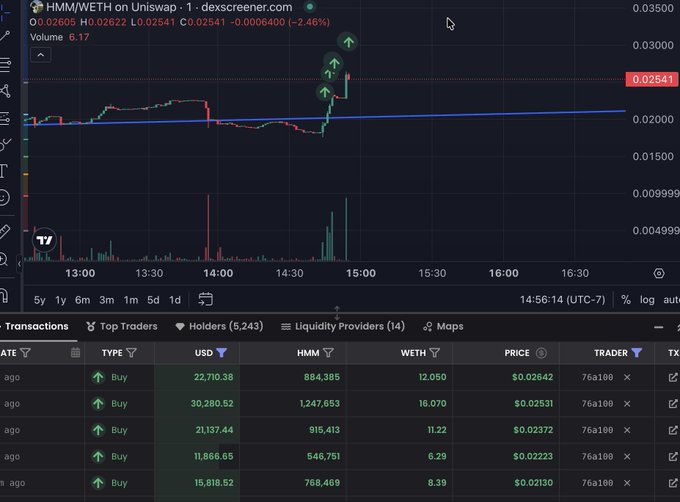Open transaction link for $21,137.44 buy
This screenshot has height=502, width=680.
point(673,430)
